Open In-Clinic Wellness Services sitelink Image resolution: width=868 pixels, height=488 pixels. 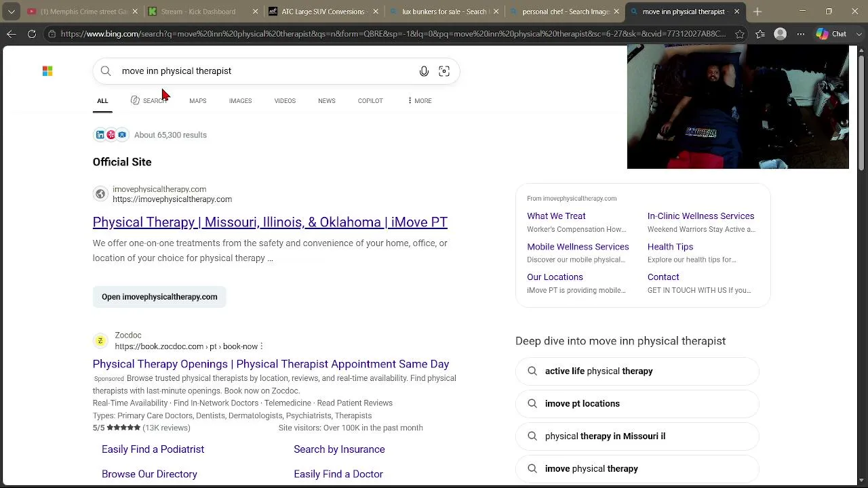click(x=701, y=216)
